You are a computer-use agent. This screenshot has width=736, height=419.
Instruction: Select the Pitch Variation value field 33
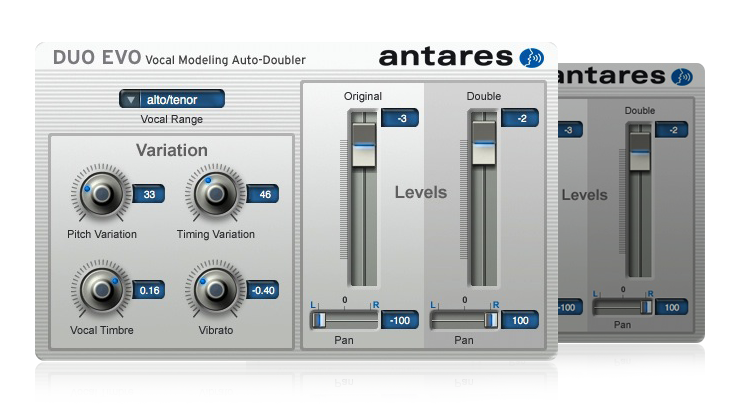149,194
